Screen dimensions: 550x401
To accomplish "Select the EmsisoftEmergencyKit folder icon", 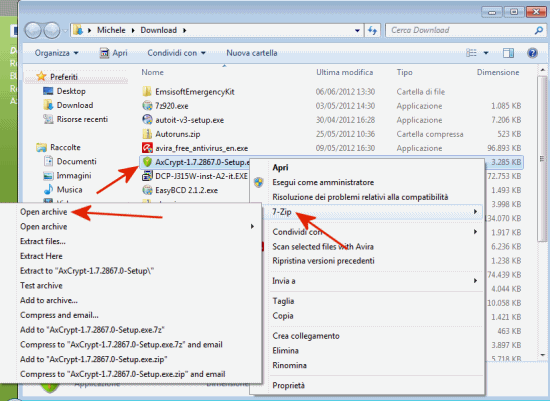I will (147, 92).
